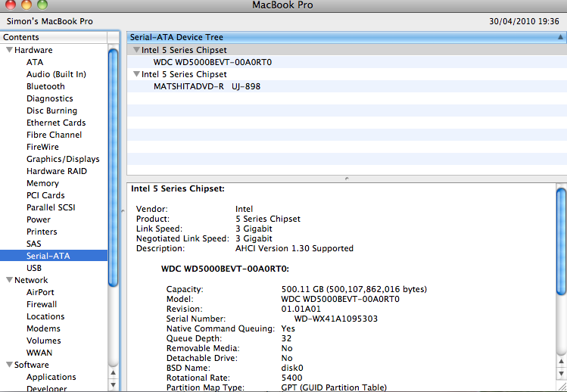Open Disc Burning info
Screen dimensions: 567x392
(x=51, y=110)
